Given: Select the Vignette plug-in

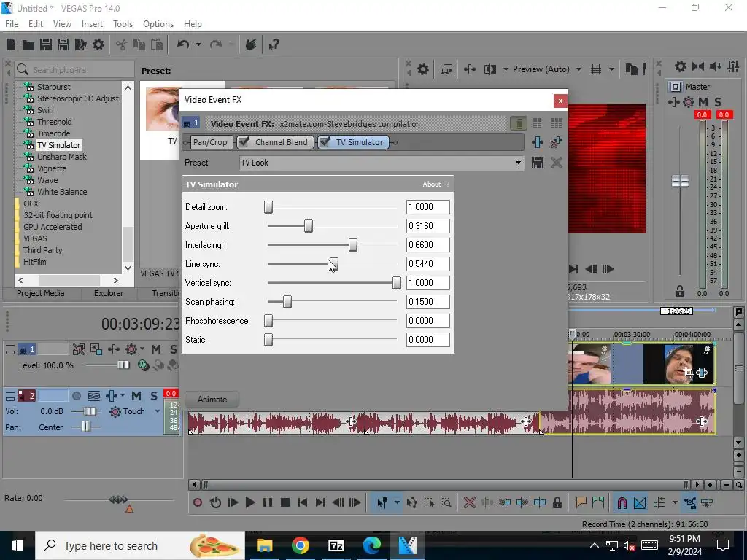Looking at the screenshot, I should [52, 168].
